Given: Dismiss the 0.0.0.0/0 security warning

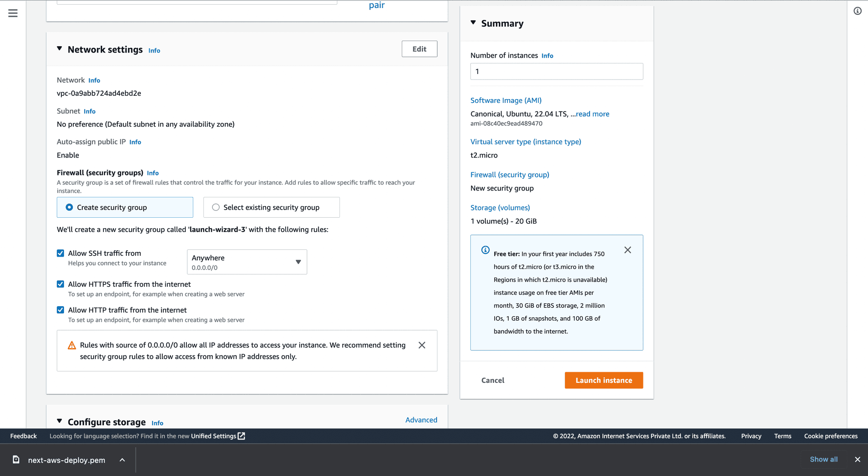Looking at the screenshot, I should point(422,345).
